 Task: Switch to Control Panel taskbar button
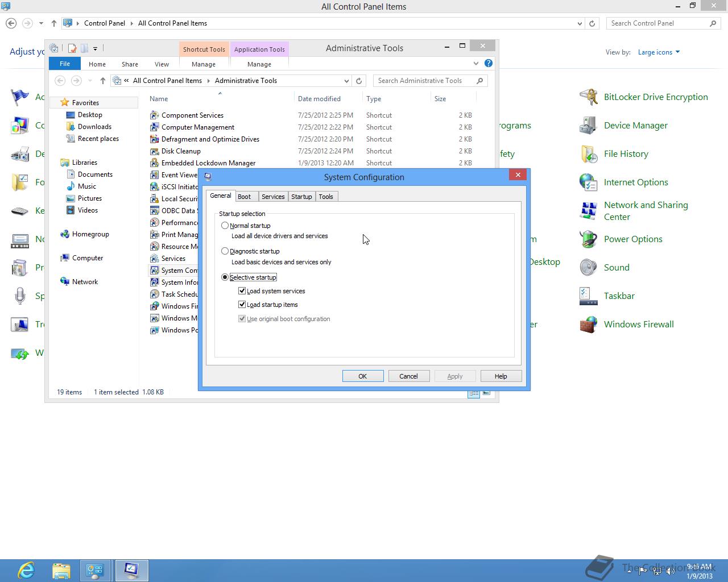click(x=95, y=570)
